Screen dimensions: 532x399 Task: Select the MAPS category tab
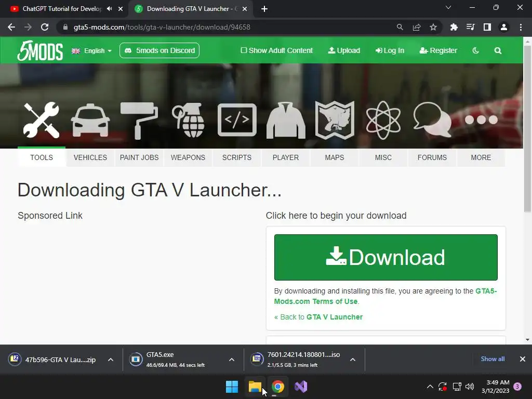point(335,157)
